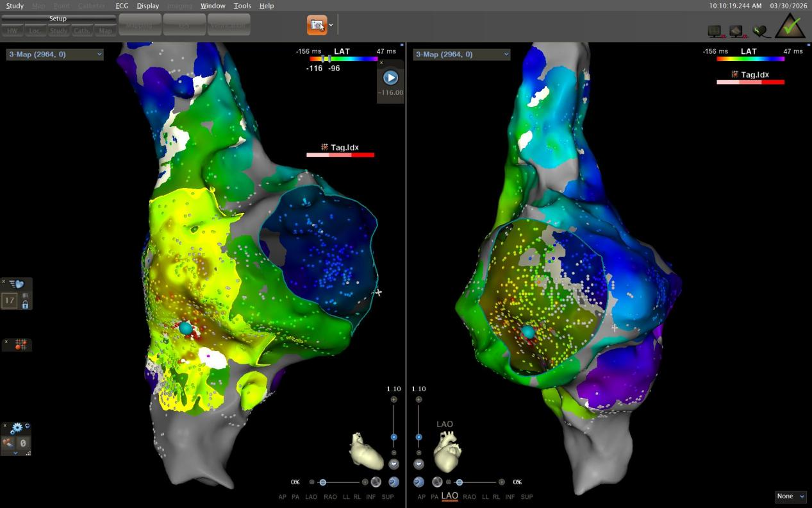Click the plus button above left zoom slider
This screenshot has width=812, height=508.
[x=394, y=400]
